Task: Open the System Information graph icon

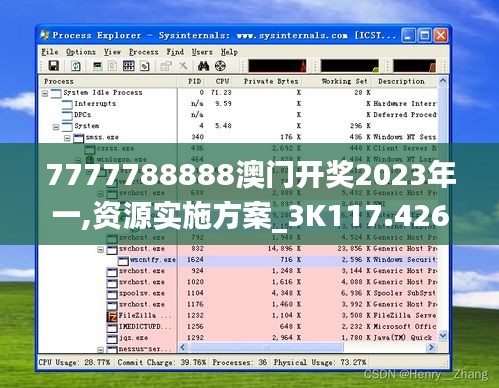Action: point(97,66)
